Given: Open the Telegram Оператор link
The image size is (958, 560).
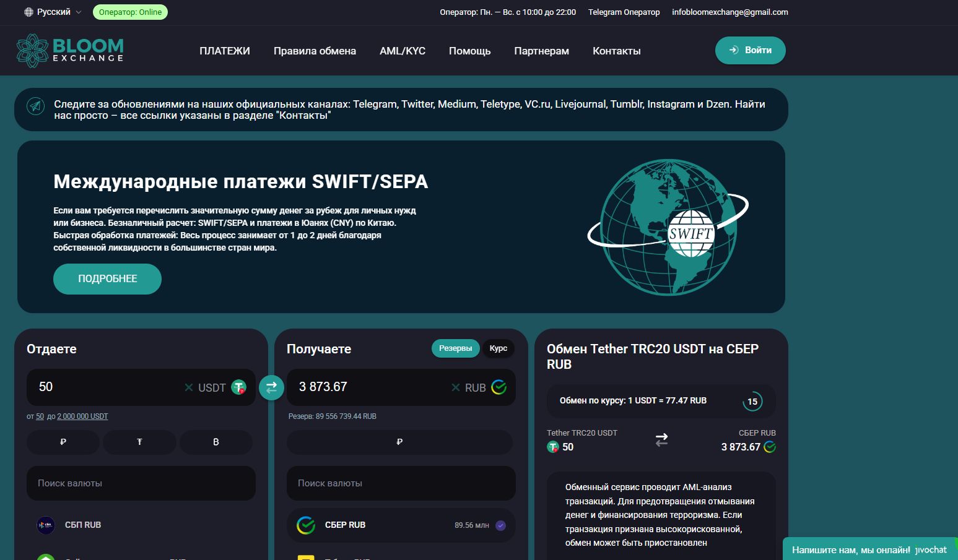Looking at the screenshot, I should [x=624, y=12].
